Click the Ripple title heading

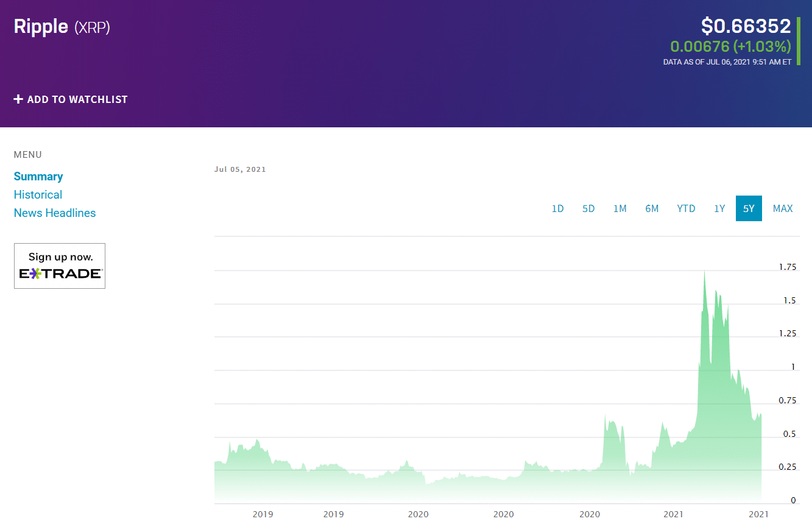point(41,27)
